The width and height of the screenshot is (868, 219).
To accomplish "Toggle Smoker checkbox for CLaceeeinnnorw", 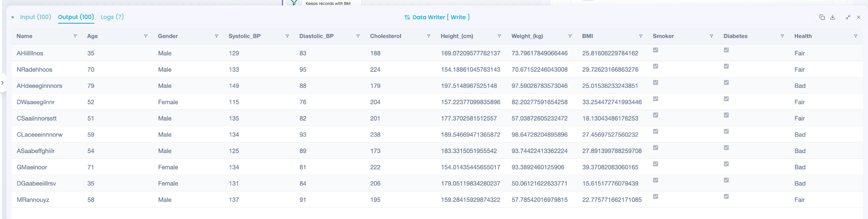I will point(656,131).
